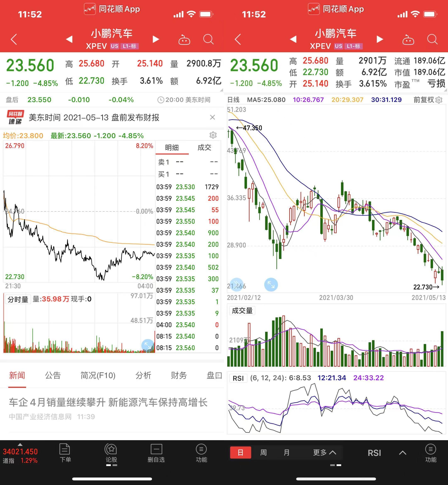Tap the 同花顺 App return pill on right
The image size is (448, 485).
[x=336, y=9]
